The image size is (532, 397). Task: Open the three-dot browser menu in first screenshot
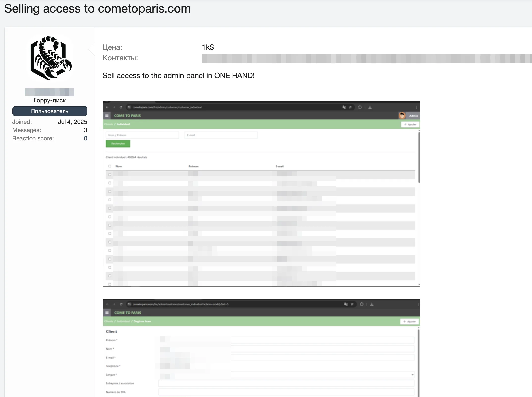pos(416,107)
